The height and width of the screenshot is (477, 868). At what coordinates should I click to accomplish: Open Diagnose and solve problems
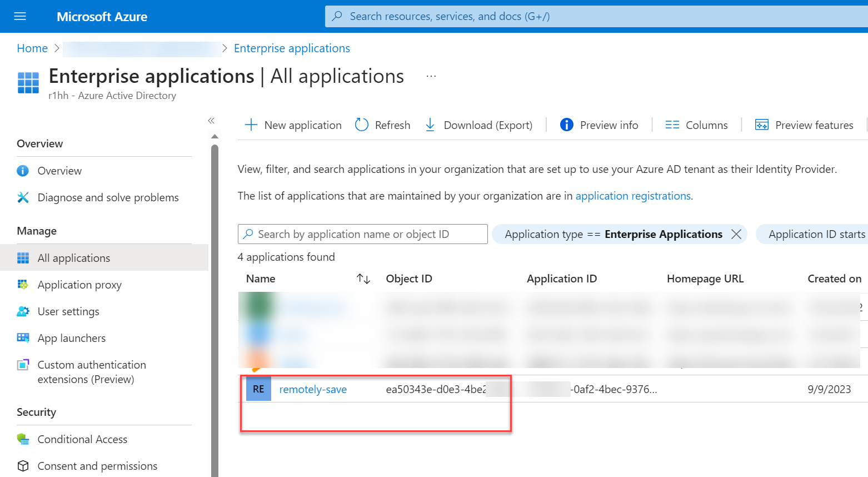pos(108,197)
